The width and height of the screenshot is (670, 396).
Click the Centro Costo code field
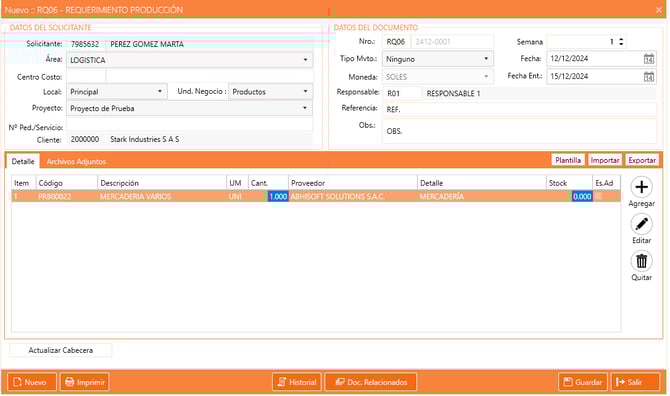86,77
